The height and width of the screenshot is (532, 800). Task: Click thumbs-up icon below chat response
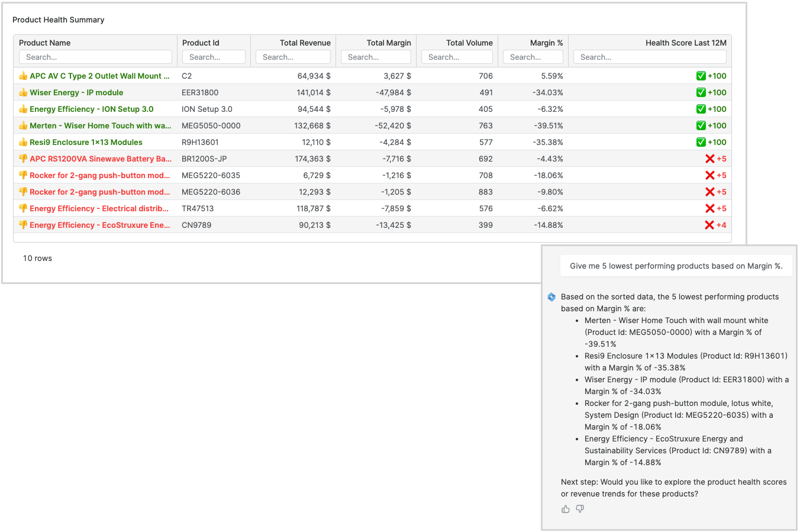pyautogui.click(x=566, y=509)
